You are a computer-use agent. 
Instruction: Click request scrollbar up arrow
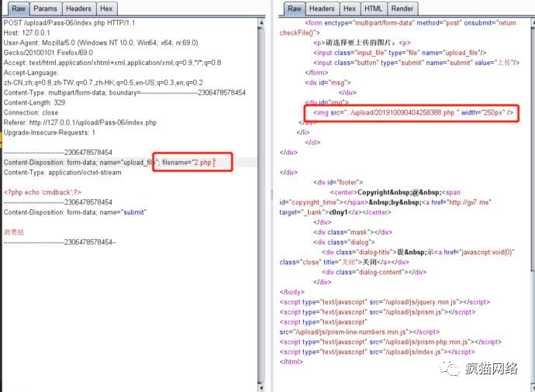(261, 22)
